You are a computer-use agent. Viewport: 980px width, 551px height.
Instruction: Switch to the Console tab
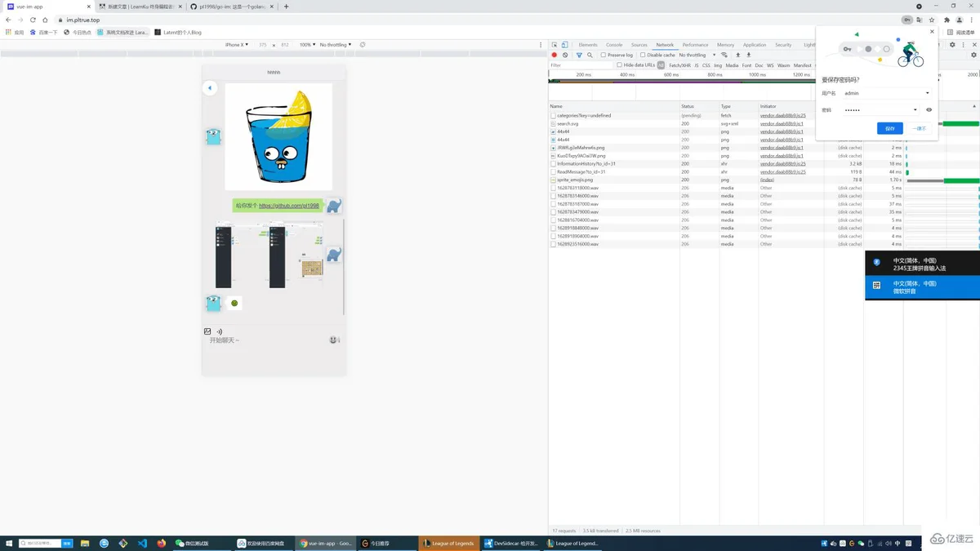pyautogui.click(x=614, y=45)
